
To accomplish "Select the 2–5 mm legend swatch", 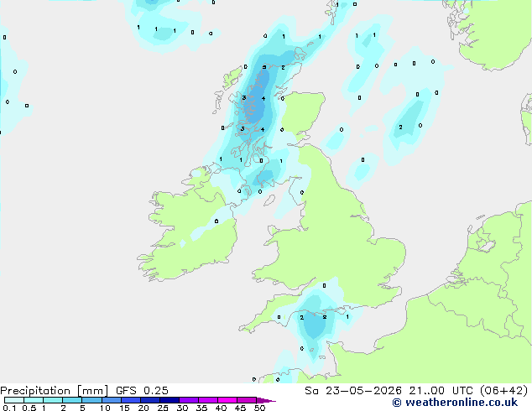I will coord(72,400).
